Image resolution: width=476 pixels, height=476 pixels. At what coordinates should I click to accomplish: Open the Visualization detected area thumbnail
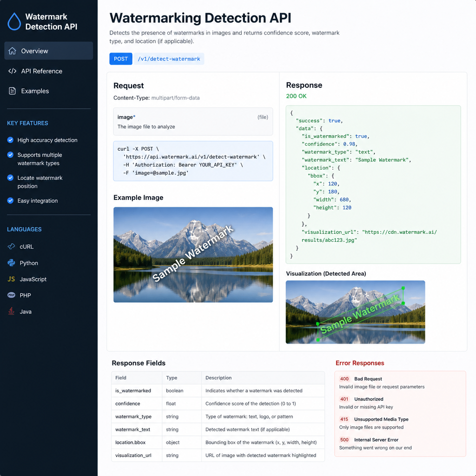click(356, 312)
